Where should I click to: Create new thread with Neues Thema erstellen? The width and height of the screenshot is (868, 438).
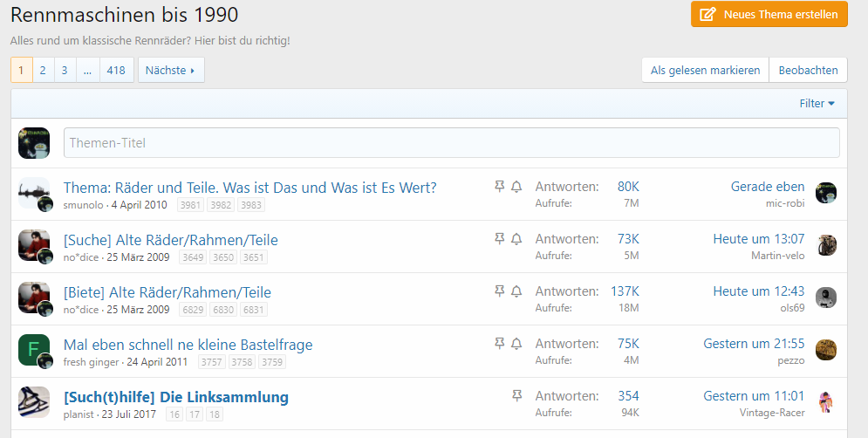[769, 14]
